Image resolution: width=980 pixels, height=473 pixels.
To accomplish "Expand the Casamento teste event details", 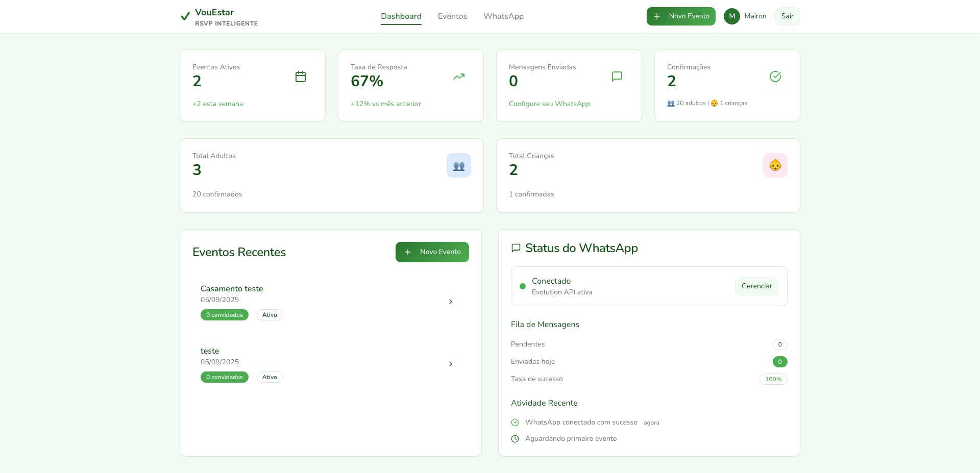I will tap(451, 302).
